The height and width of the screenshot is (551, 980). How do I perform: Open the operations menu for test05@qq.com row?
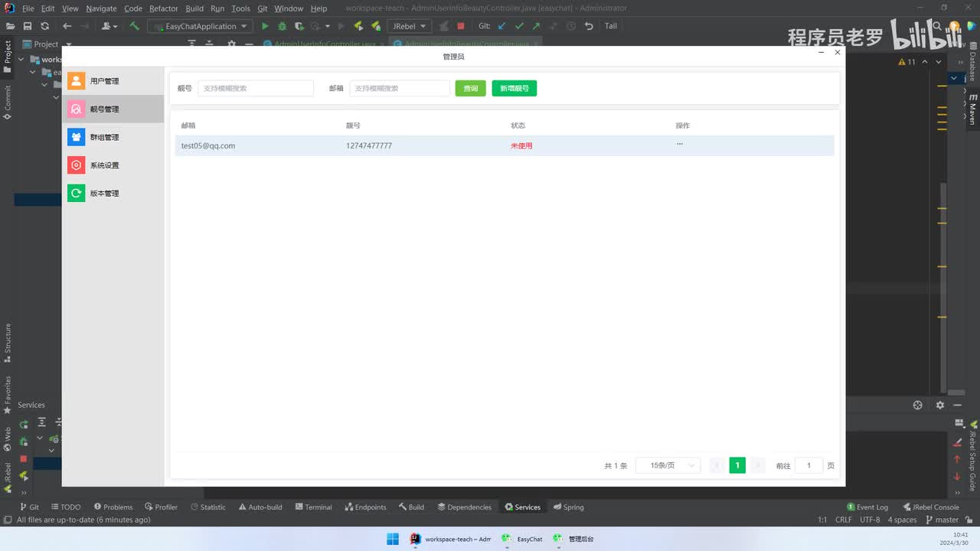pos(680,145)
